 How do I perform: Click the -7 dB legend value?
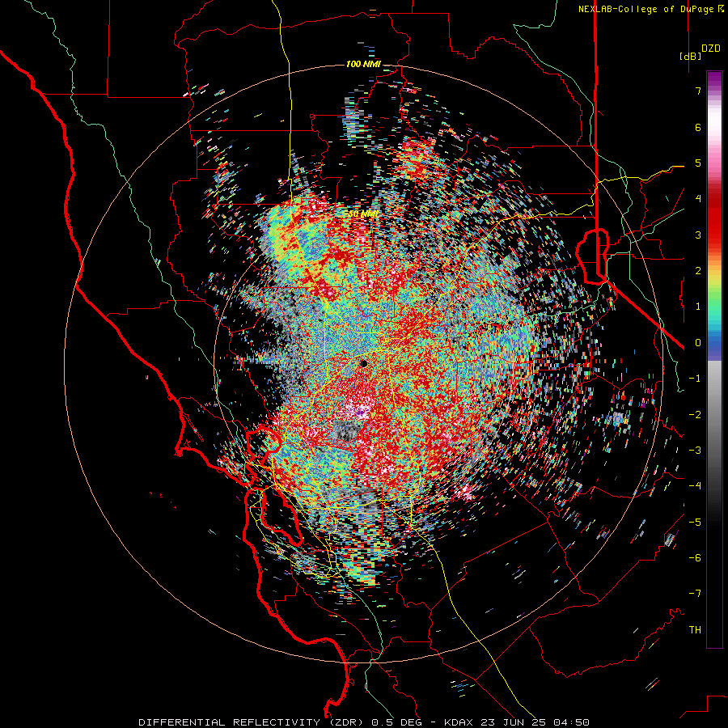[x=695, y=594]
